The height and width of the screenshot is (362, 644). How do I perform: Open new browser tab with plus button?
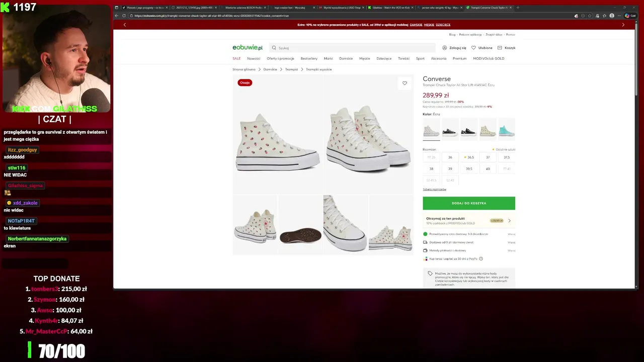pyautogui.click(x=518, y=8)
